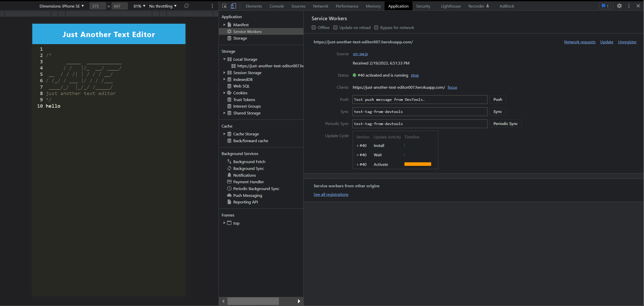Expand the Cache Storage node
Image resolution: width=644 pixels, height=306 pixels.
pyautogui.click(x=224, y=134)
